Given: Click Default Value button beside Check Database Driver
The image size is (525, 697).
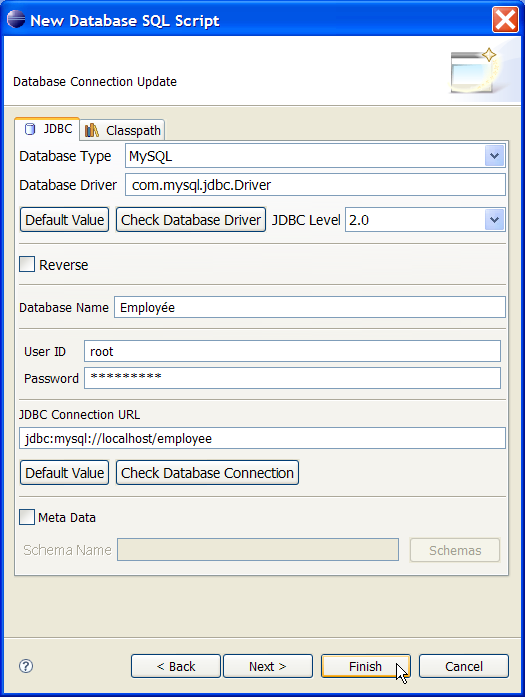Looking at the screenshot, I should click(64, 220).
